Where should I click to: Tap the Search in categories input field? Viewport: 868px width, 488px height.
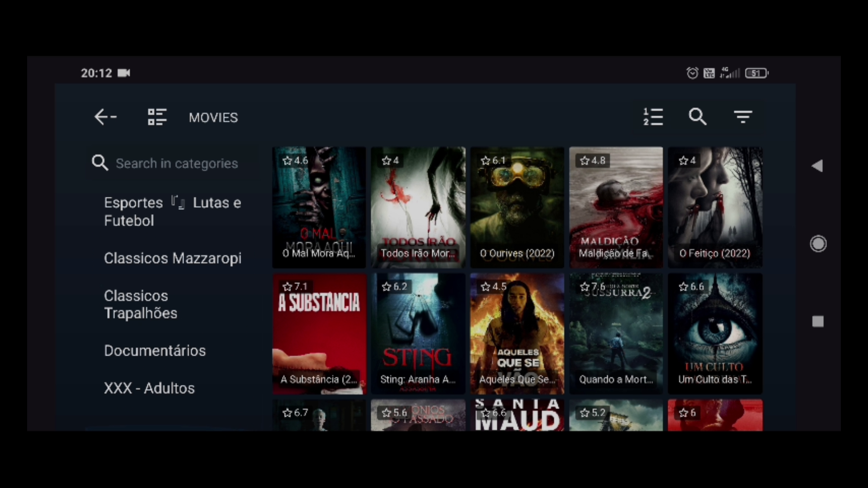176,163
